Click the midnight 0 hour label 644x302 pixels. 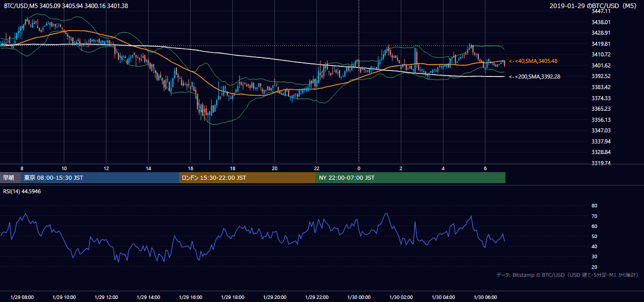(359, 168)
